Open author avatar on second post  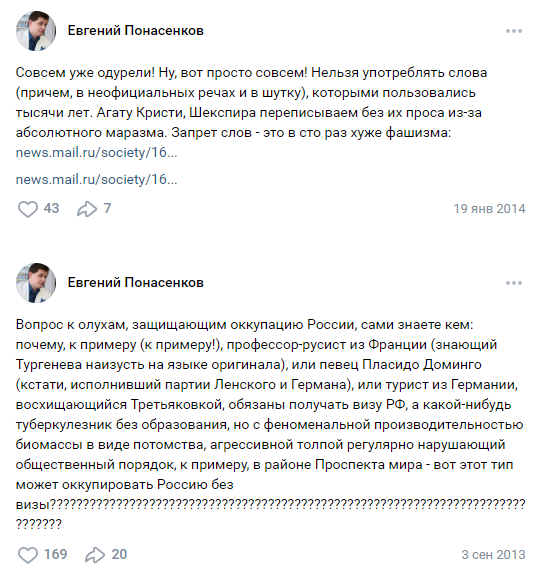pos(36,283)
